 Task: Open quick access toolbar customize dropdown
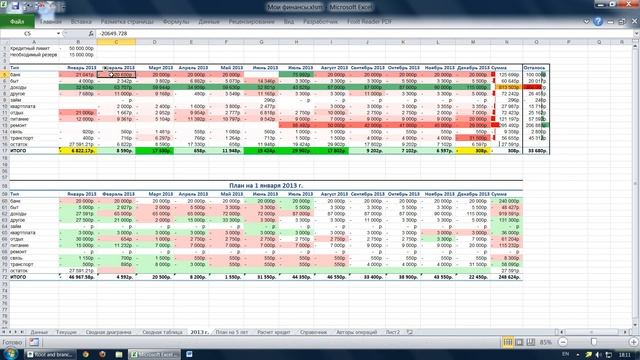(63, 7)
